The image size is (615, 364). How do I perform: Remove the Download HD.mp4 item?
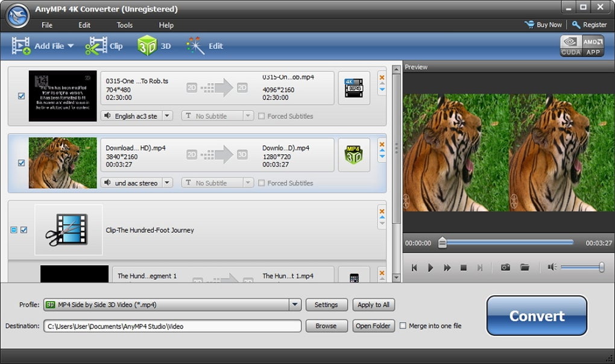(x=382, y=144)
